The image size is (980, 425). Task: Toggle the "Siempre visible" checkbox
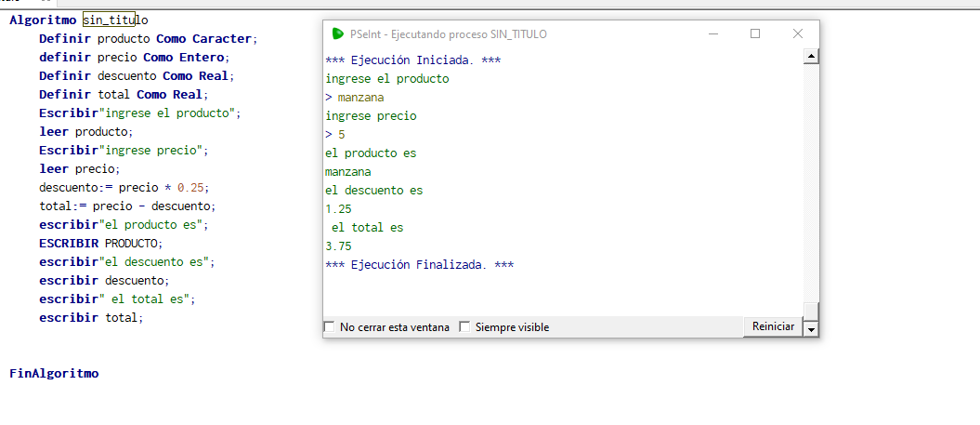[464, 327]
